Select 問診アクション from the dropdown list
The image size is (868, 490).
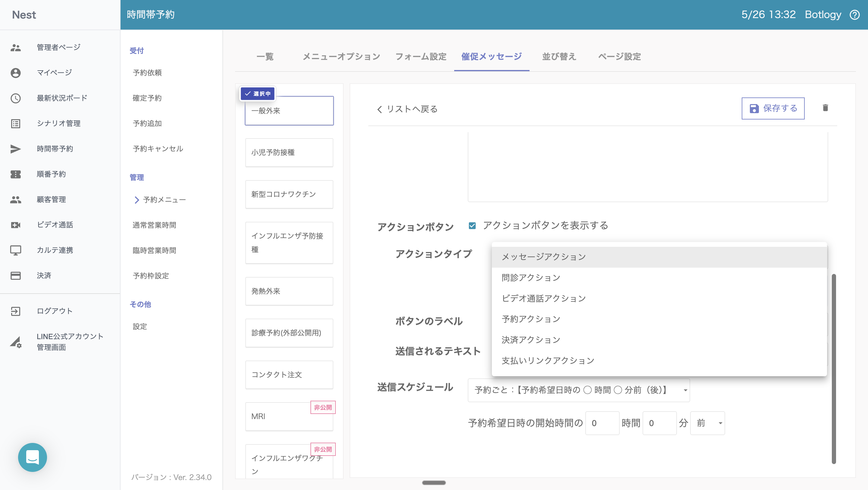tap(531, 278)
